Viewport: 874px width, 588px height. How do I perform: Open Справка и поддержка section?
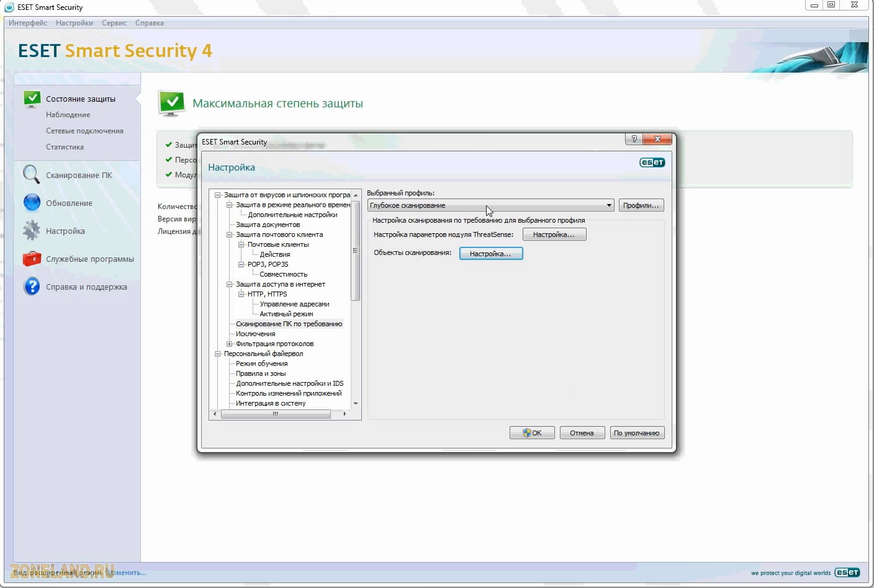click(x=86, y=287)
